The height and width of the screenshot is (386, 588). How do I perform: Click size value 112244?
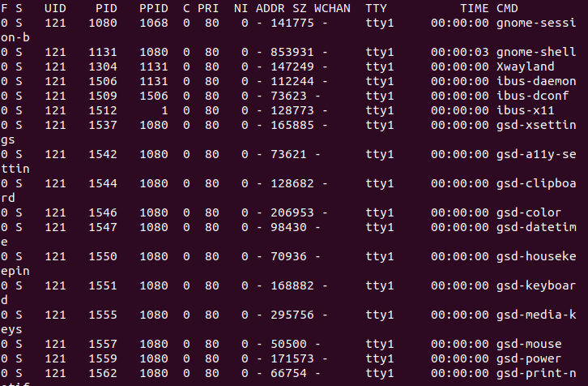tap(292, 81)
